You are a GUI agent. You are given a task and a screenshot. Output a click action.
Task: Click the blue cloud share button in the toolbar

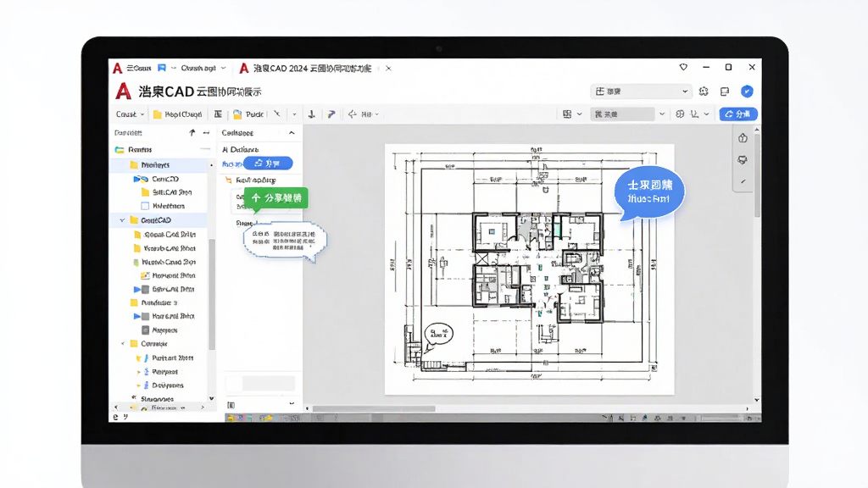click(738, 114)
